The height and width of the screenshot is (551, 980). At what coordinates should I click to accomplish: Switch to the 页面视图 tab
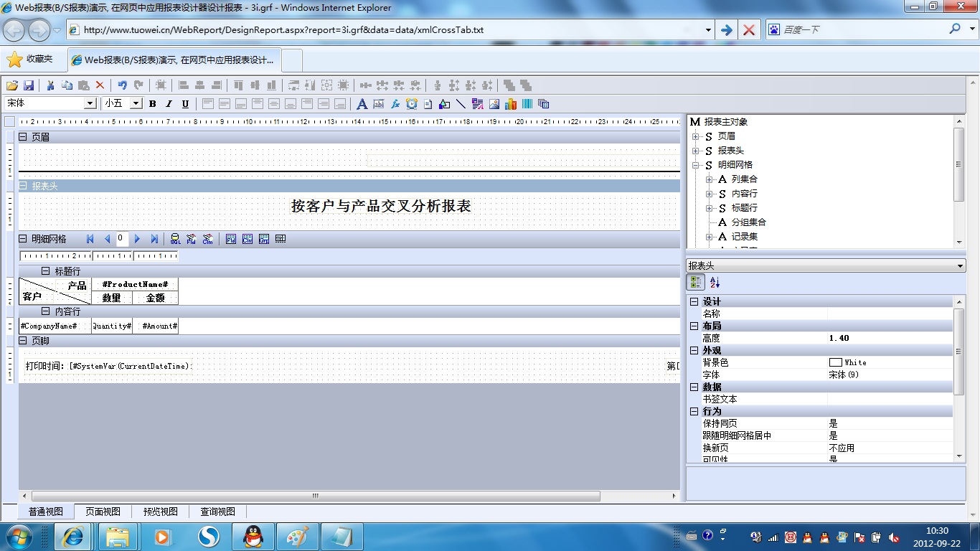click(x=103, y=512)
